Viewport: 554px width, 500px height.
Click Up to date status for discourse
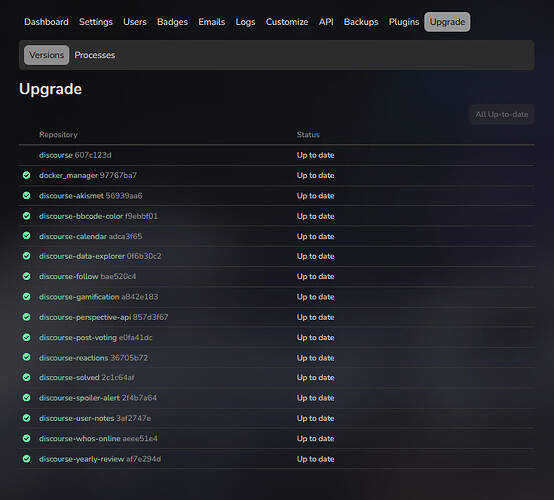tap(316, 155)
